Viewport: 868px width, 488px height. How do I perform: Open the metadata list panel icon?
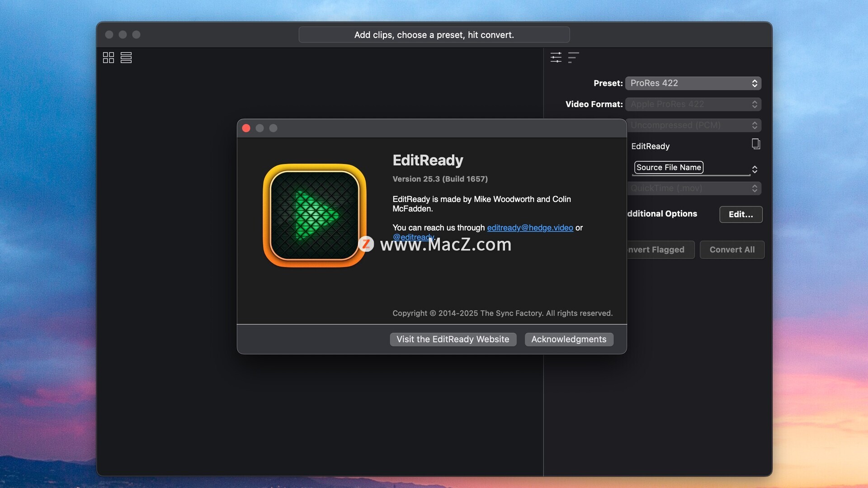pos(573,57)
